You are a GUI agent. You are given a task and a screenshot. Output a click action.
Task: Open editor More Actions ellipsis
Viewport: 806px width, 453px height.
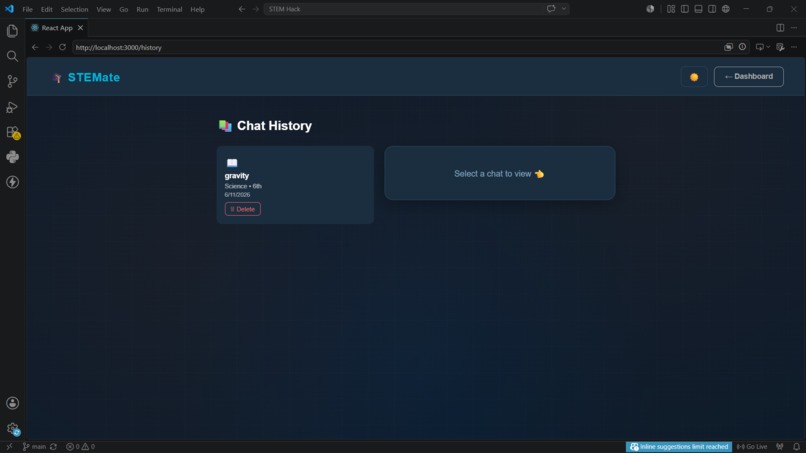click(794, 28)
